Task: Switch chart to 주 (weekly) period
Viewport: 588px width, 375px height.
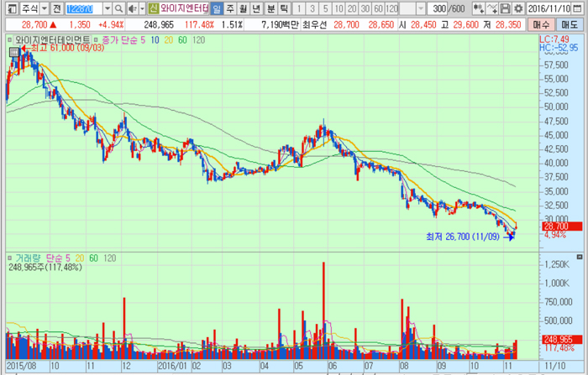Action: (x=229, y=8)
